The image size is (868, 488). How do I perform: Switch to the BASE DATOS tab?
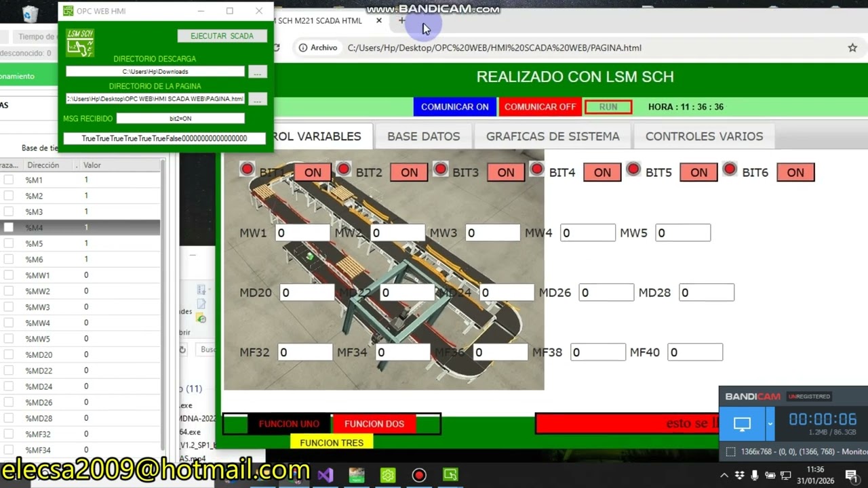pos(424,136)
